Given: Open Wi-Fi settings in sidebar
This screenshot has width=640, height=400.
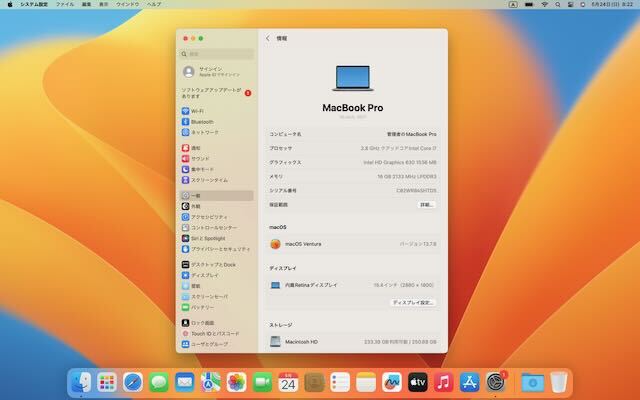Looking at the screenshot, I should click(x=217, y=111).
